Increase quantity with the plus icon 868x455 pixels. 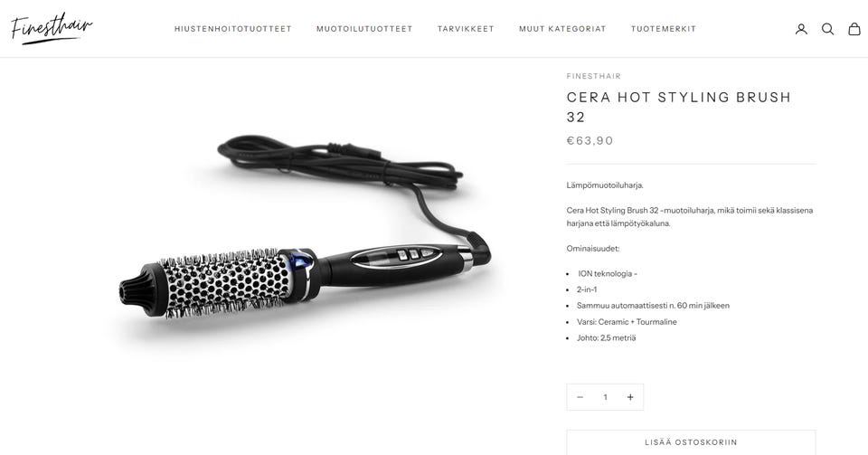(630, 397)
